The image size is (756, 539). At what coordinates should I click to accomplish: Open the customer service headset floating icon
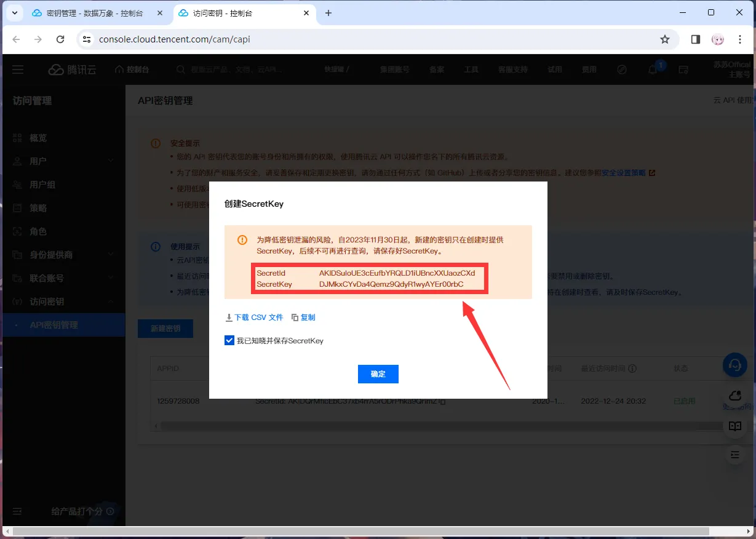(x=734, y=364)
